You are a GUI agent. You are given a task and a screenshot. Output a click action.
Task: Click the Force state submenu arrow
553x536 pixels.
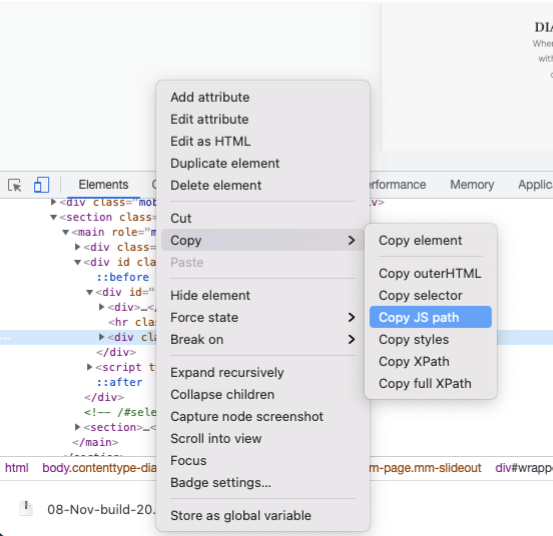click(x=351, y=317)
